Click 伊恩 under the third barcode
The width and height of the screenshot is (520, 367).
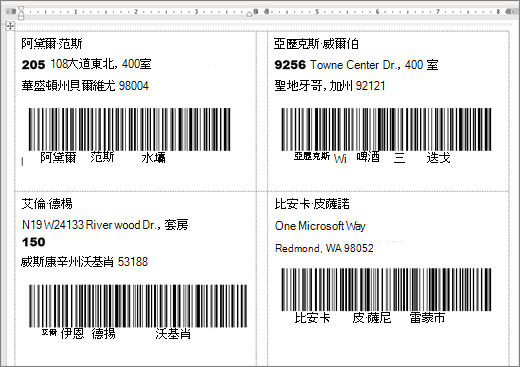pos(72,333)
